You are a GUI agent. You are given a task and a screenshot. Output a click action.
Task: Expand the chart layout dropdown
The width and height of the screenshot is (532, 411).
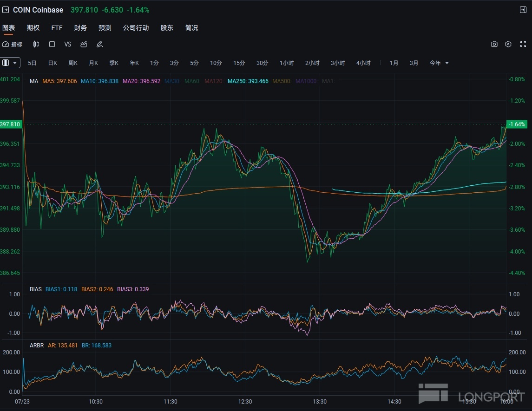(10, 63)
